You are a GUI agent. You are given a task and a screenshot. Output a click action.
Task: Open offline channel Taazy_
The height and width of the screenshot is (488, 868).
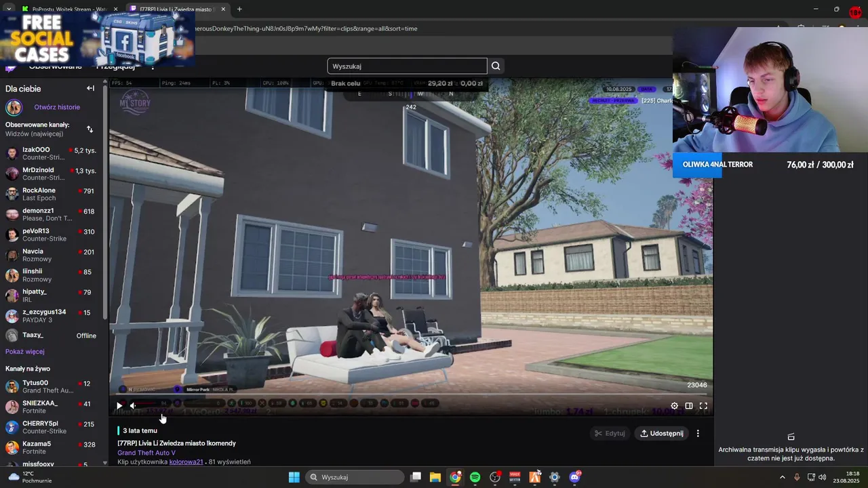[x=52, y=335]
